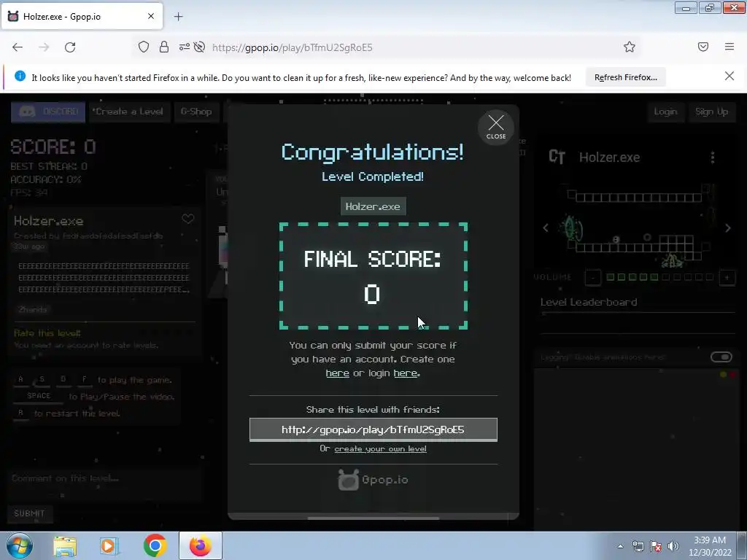Click the share URL field in dialog
747x560 pixels.
coord(373,429)
